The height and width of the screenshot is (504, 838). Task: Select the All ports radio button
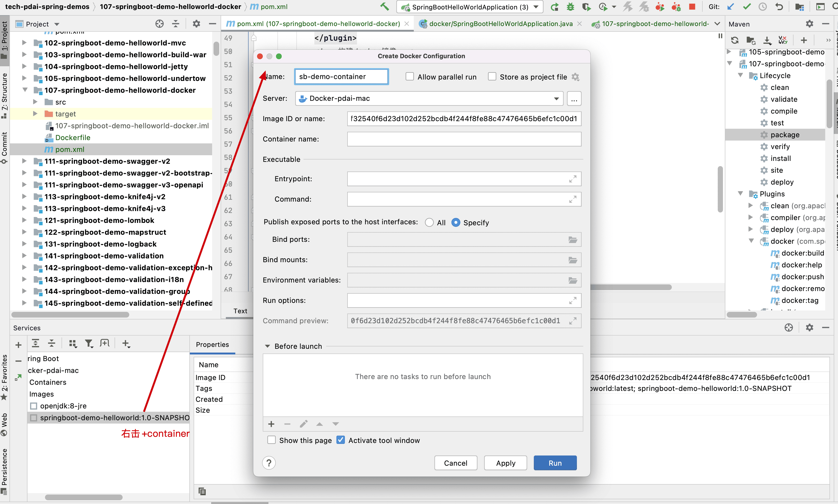point(429,223)
